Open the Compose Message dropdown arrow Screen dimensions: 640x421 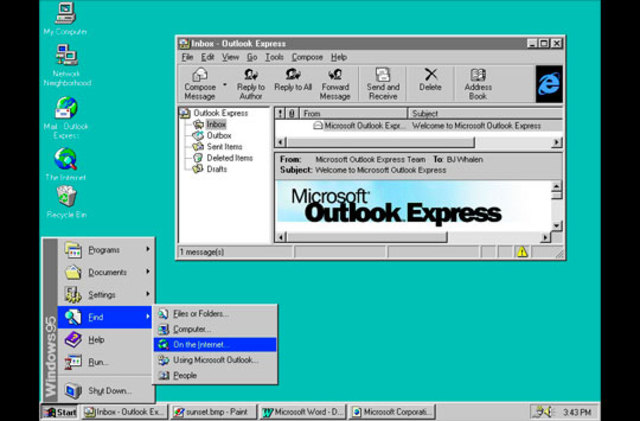(224, 85)
